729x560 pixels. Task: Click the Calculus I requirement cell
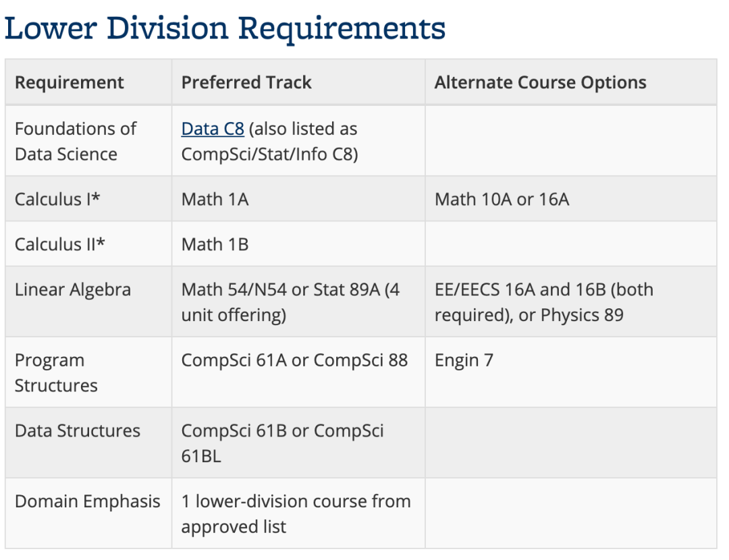57,199
